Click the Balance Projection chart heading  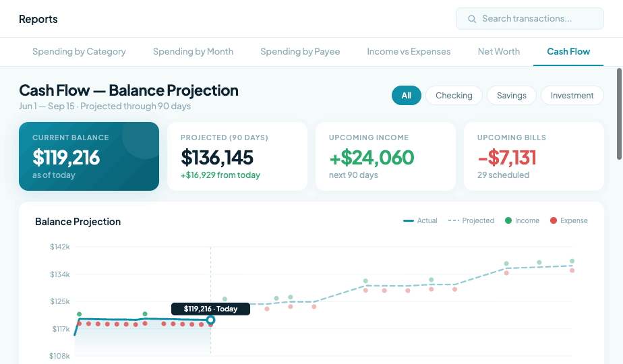pyautogui.click(x=78, y=222)
